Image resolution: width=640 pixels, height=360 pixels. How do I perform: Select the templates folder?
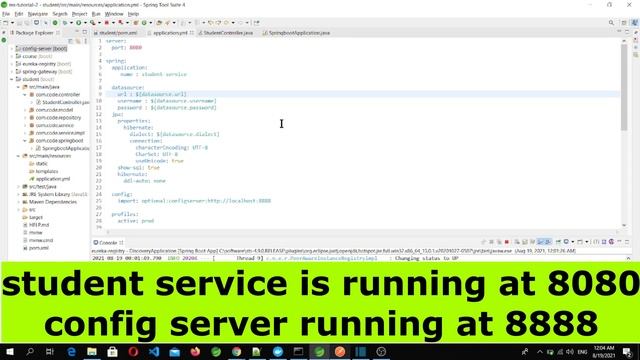44,171
